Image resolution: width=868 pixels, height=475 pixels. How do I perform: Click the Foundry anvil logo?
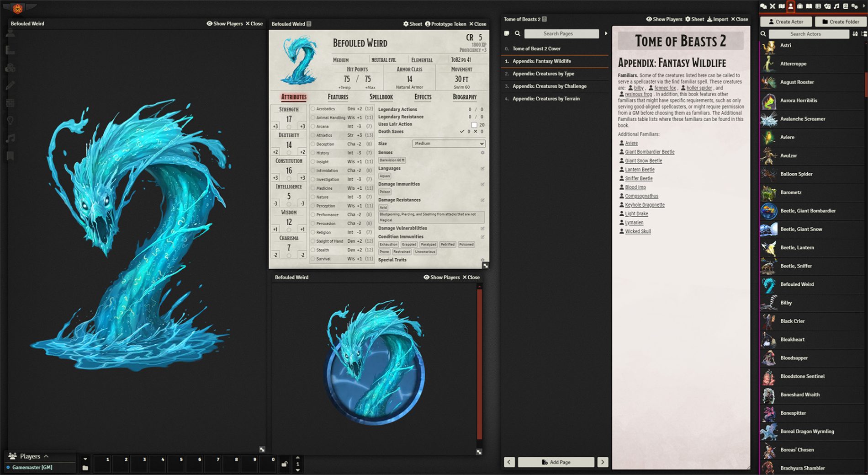[x=17, y=8]
